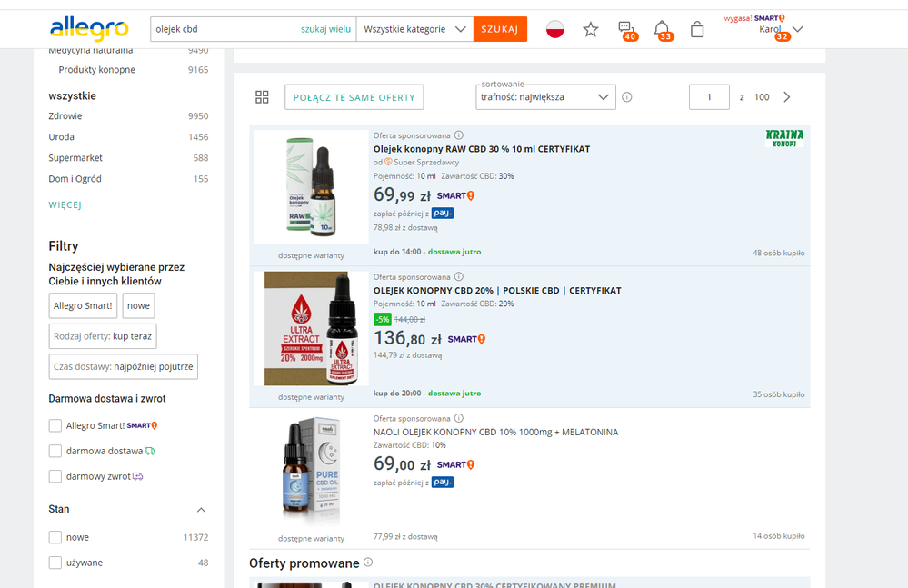Viewport: 908px width, 588px height.
Task: Click Kraina Konopi seller logo
Action: 784,138
